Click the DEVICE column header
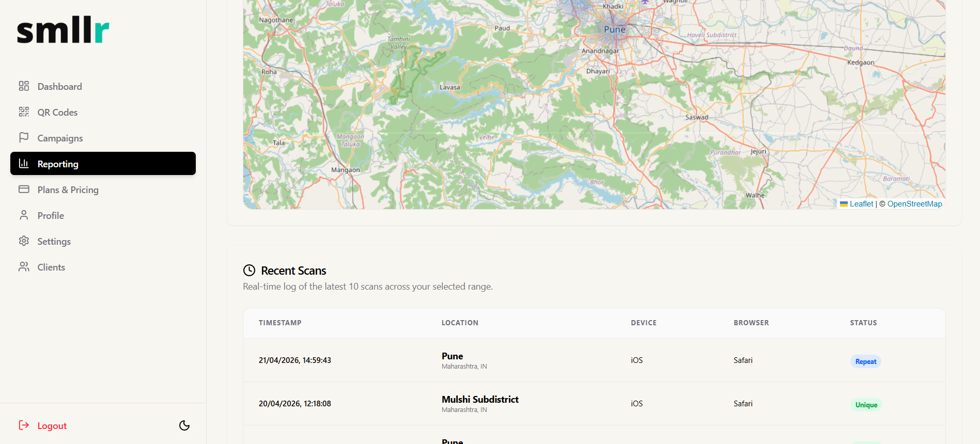Screen dimensions: 980x444 click(x=644, y=323)
